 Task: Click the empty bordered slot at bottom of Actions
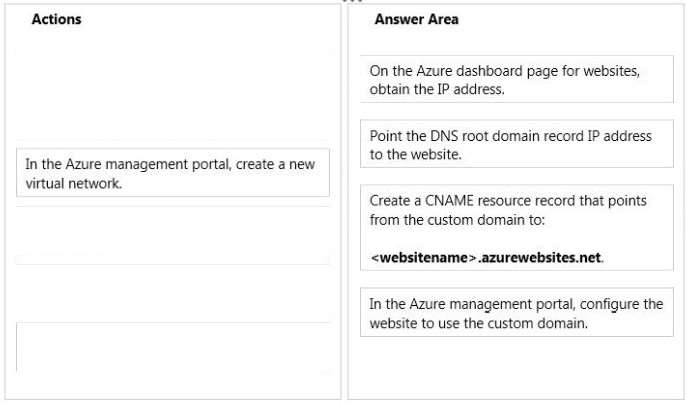[173, 347]
